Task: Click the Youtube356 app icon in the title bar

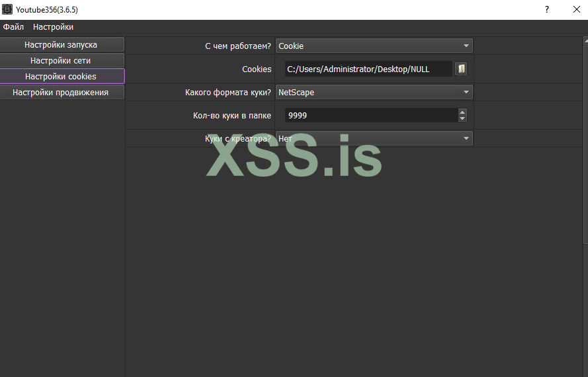Action: [7, 9]
